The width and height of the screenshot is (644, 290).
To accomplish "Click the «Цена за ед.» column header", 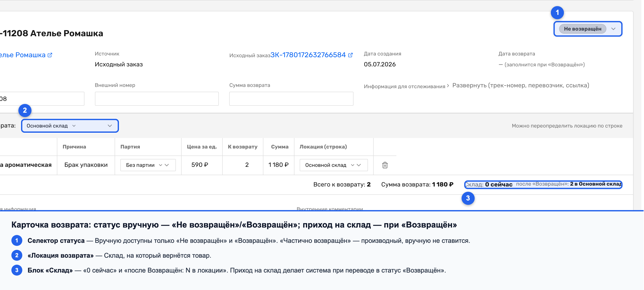I will coord(202,147).
